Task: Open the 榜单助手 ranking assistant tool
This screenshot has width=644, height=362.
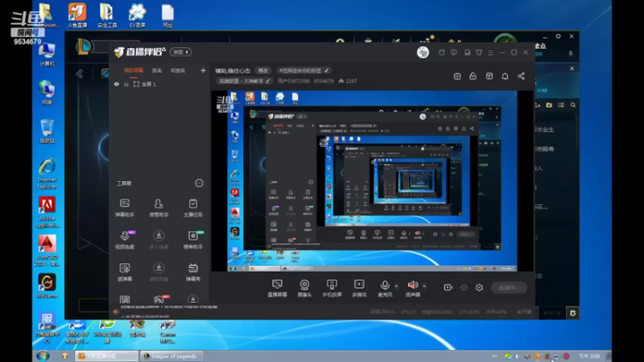Action: [192, 239]
